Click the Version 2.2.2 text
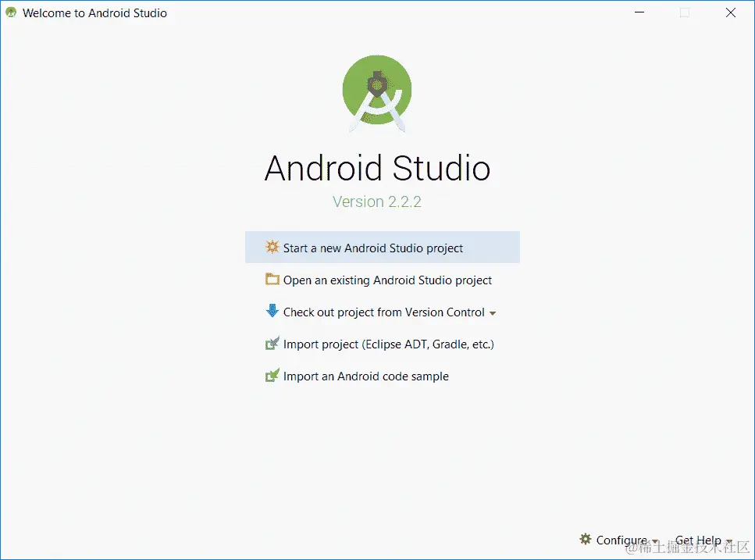Image resolution: width=755 pixels, height=560 pixels. tap(377, 202)
